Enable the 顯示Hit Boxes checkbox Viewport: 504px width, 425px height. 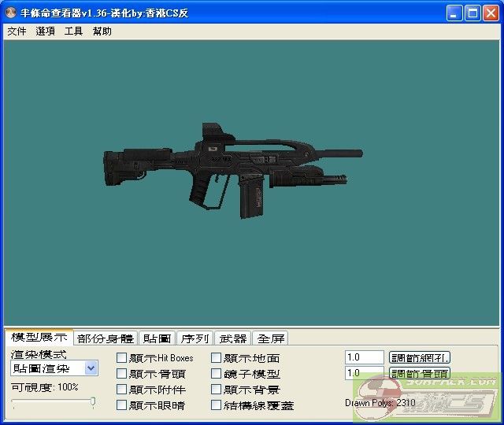coord(122,358)
